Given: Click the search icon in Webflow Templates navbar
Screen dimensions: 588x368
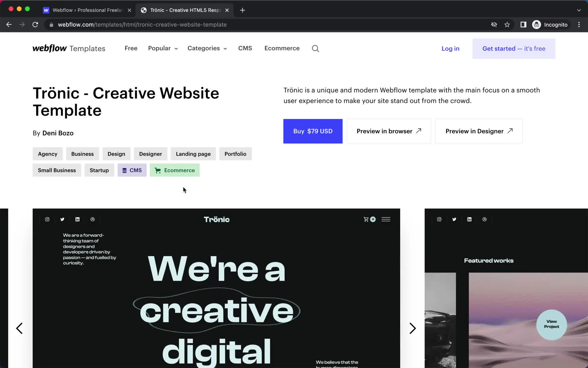Looking at the screenshot, I should pyautogui.click(x=315, y=48).
